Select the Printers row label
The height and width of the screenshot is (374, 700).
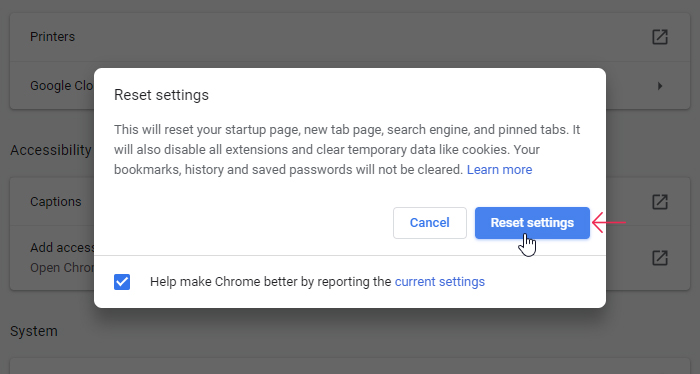click(52, 37)
